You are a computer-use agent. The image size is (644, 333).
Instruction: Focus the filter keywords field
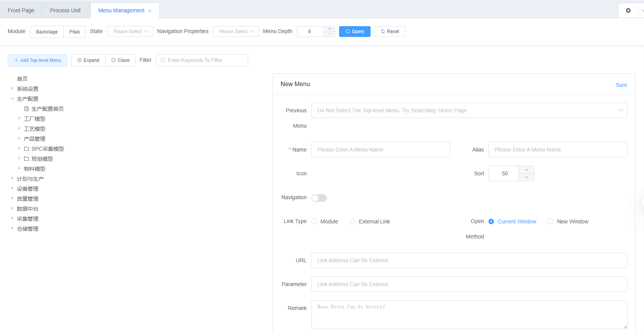point(202,60)
